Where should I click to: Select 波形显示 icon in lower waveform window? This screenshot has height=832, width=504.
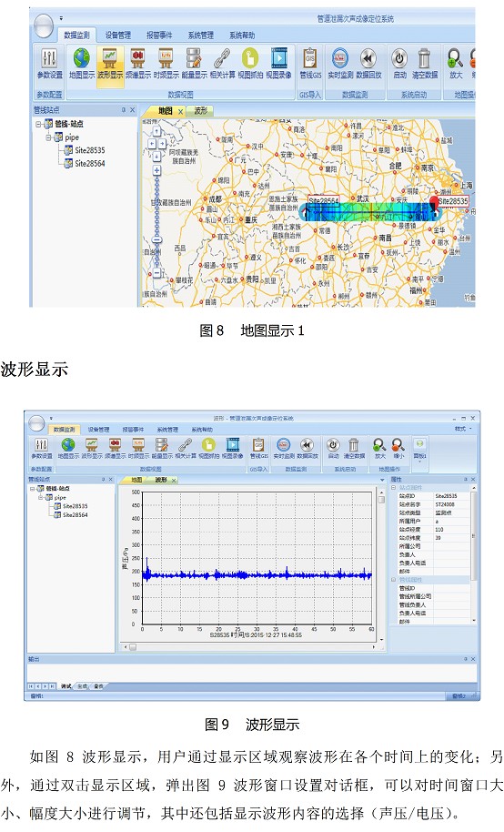[x=92, y=449]
